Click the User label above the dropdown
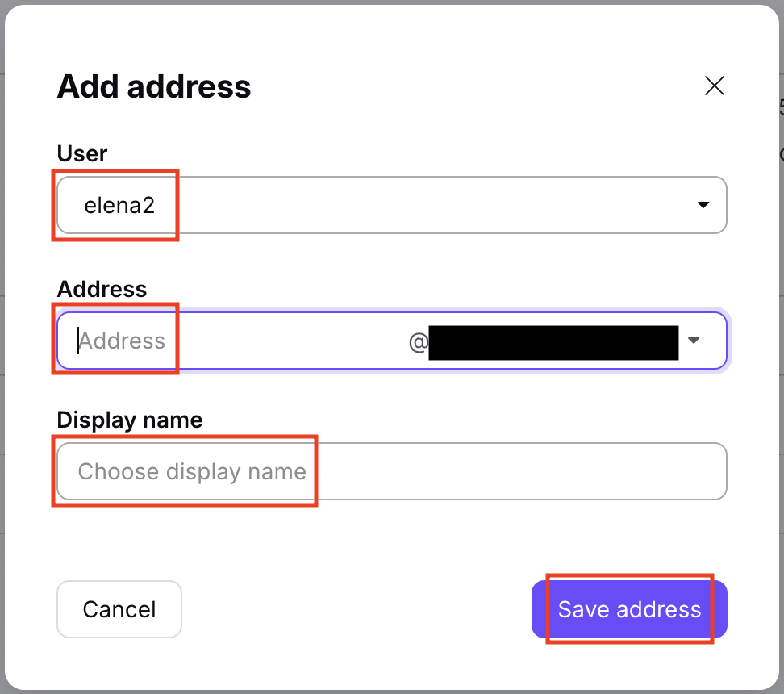Viewport: 784px width, 694px height. click(x=81, y=153)
